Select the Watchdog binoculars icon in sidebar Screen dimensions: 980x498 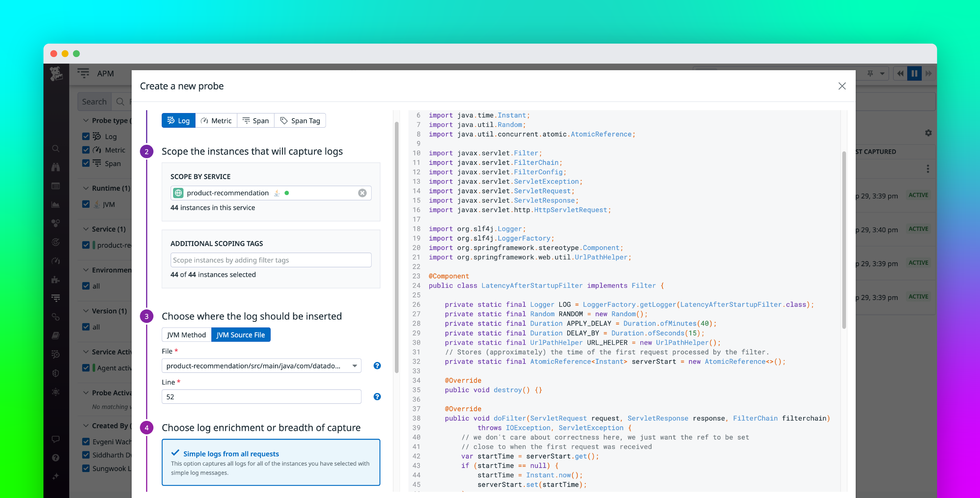55,167
